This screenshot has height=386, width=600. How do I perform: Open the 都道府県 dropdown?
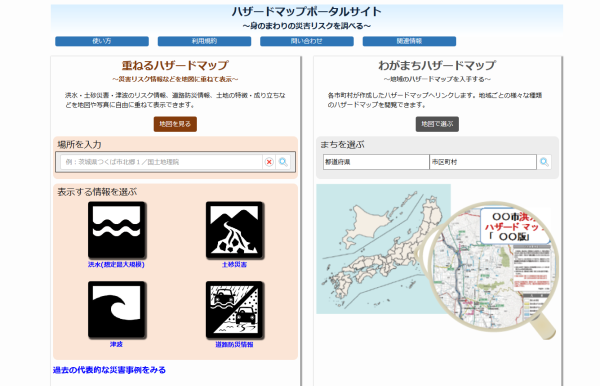pos(376,162)
